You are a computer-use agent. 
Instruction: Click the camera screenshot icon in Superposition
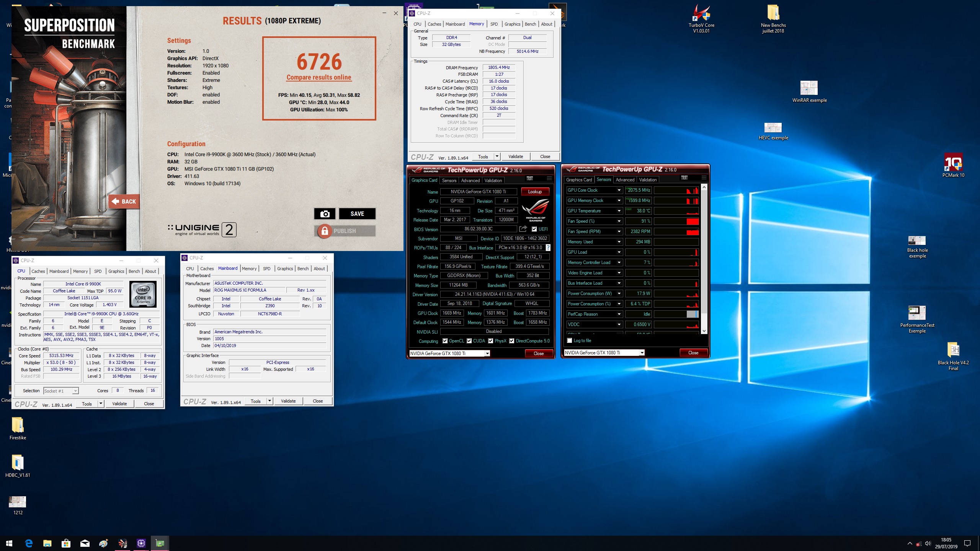tap(325, 214)
